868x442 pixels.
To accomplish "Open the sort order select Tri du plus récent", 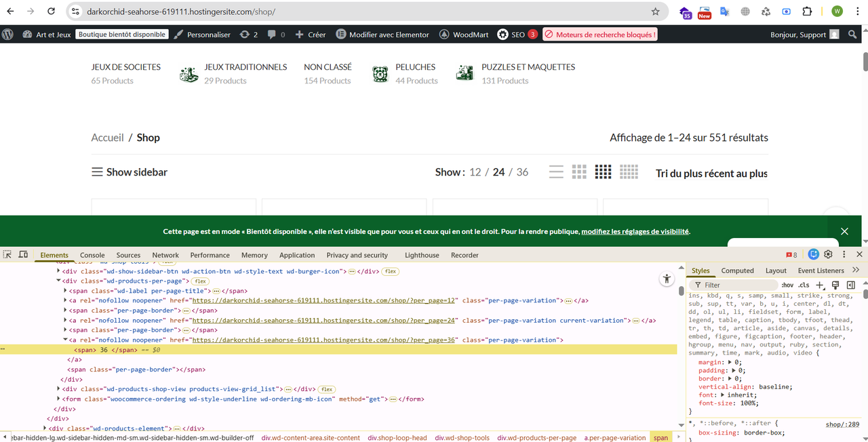I will [x=711, y=174].
